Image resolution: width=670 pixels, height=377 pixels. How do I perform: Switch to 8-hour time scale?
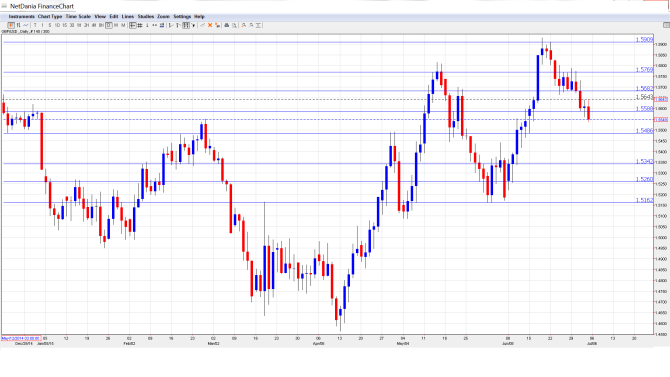tap(101, 25)
